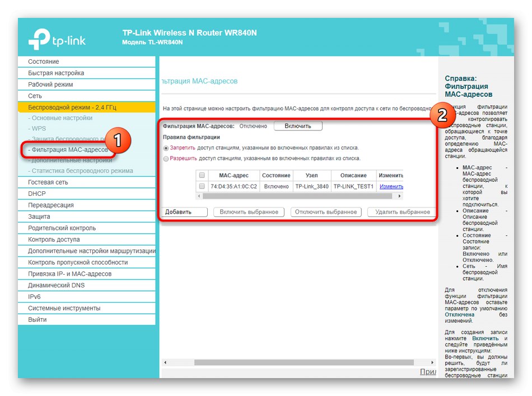
Task: Click Отключить выбранное button
Action: pyautogui.click(x=326, y=212)
